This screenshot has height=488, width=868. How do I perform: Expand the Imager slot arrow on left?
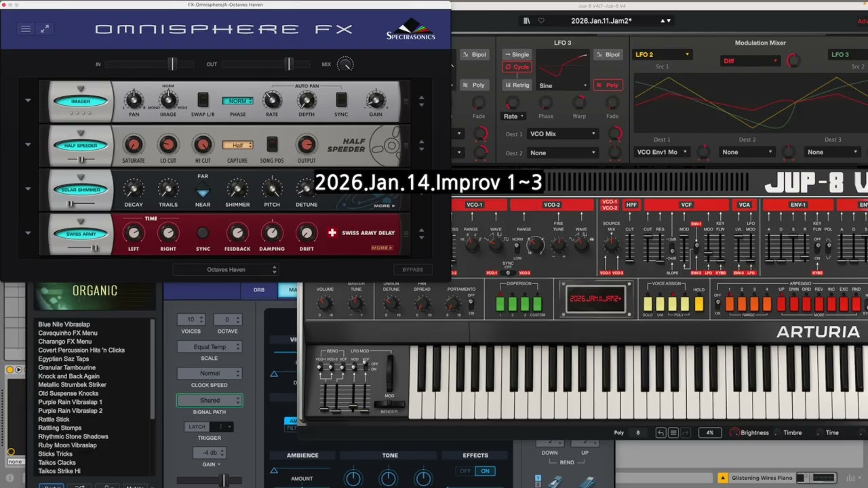[x=28, y=100]
